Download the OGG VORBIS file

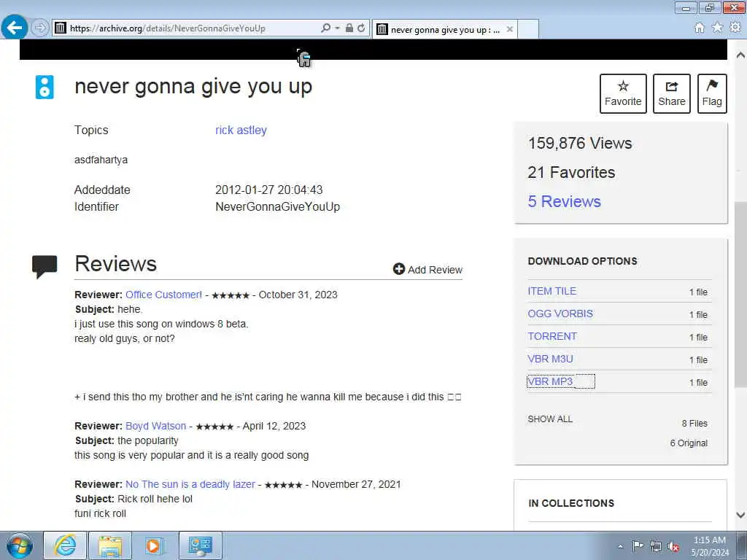[x=560, y=314]
